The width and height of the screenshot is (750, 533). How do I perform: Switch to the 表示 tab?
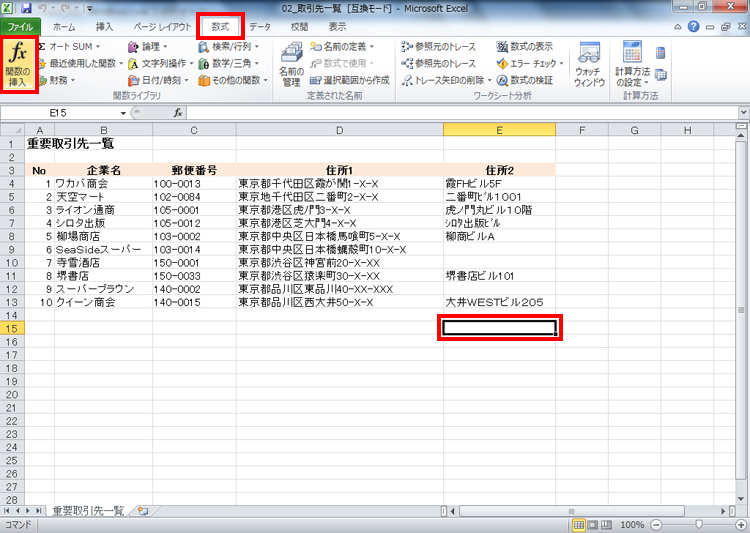337,27
